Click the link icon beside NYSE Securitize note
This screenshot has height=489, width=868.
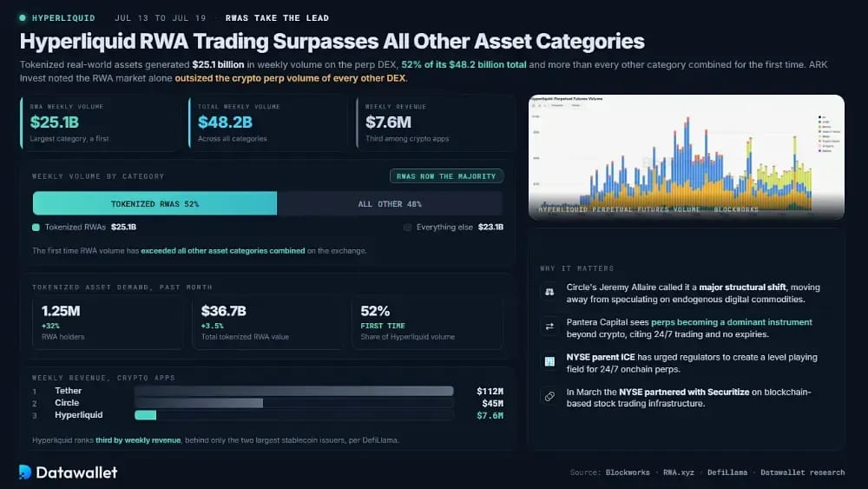(549, 397)
